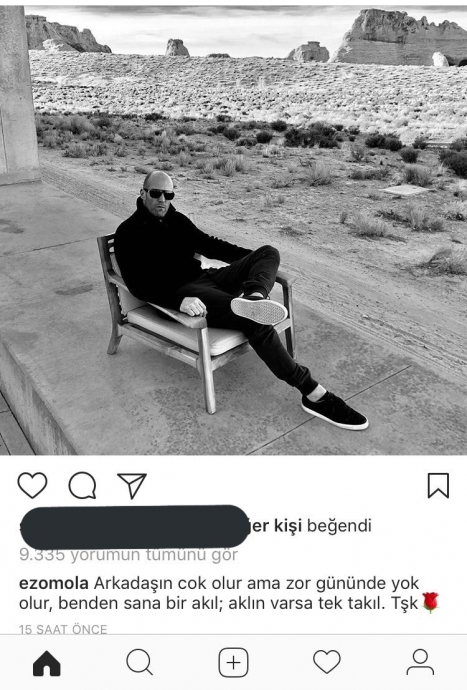
Task: Tap the rose emoji ending the caption
Action: [x=430, y=602]
